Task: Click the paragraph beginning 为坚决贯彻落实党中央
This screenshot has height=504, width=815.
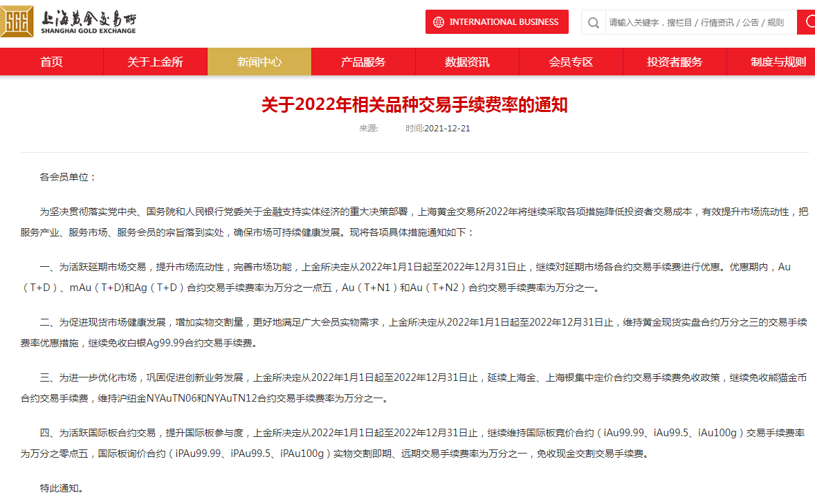Action: coord(414,222)
